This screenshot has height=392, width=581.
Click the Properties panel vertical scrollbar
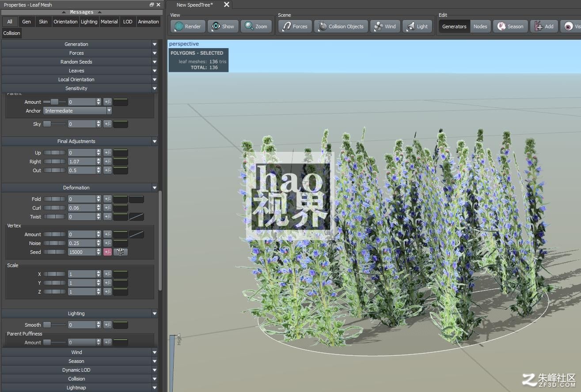160,241
